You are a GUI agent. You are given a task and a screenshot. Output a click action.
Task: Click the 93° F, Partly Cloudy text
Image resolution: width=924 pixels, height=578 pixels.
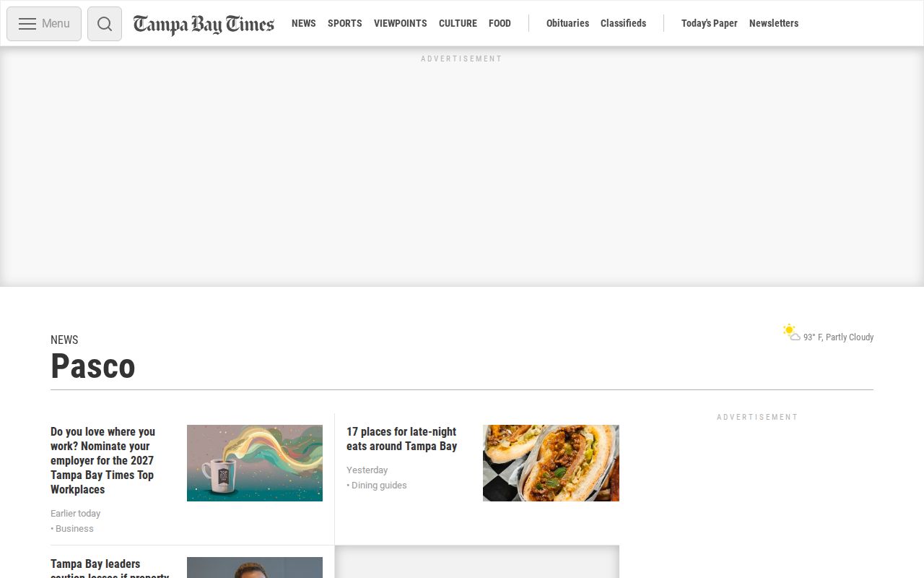(x=838, y=337)
